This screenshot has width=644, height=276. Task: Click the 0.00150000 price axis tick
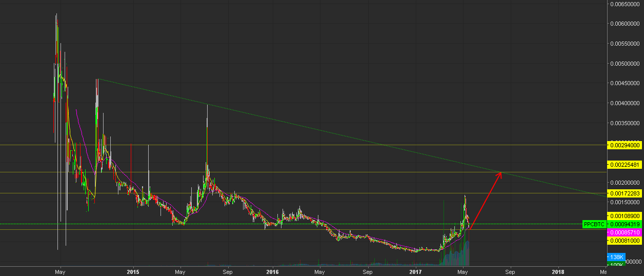click(626, 203)
